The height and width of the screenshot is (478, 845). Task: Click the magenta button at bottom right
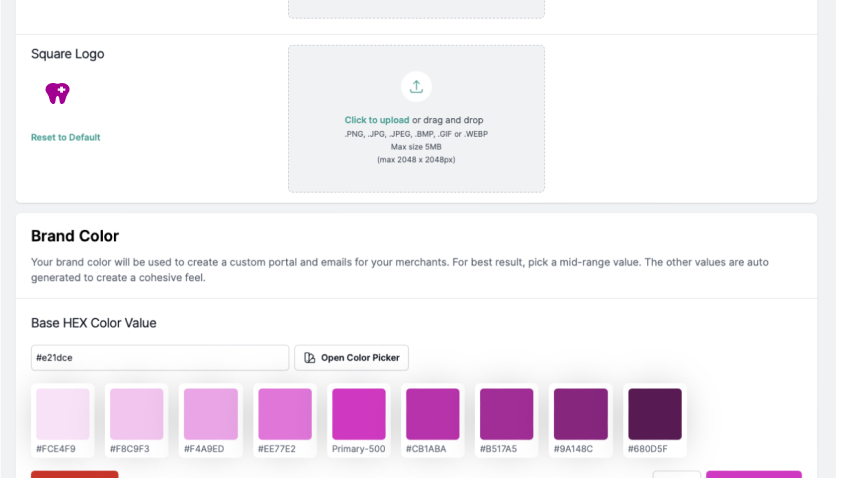(753, 474)
